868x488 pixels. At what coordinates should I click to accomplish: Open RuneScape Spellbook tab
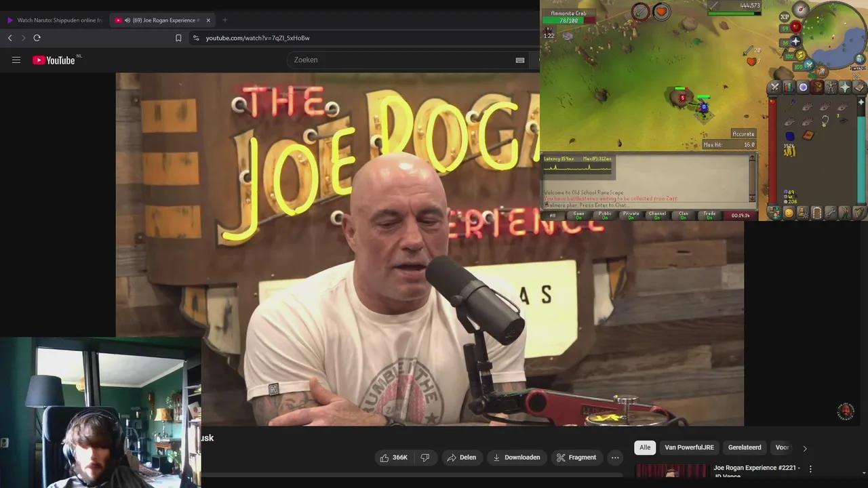859,87
